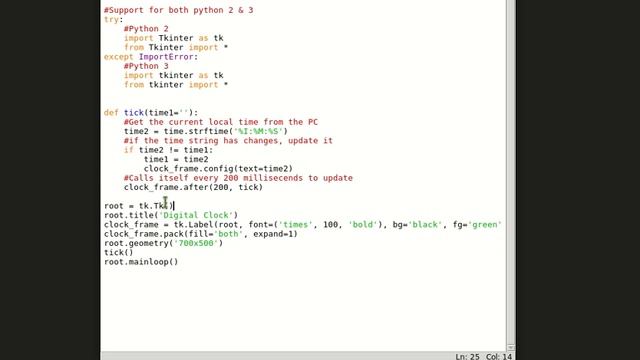Click the 'try:' keyword line
Viewport: 640px width, 360px height.
pos(113,19)
